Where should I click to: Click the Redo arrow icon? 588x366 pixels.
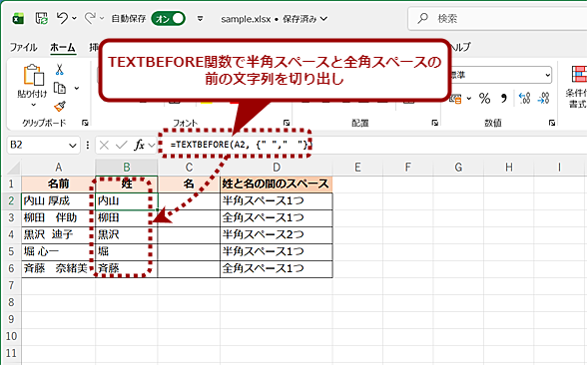[90, 18]
